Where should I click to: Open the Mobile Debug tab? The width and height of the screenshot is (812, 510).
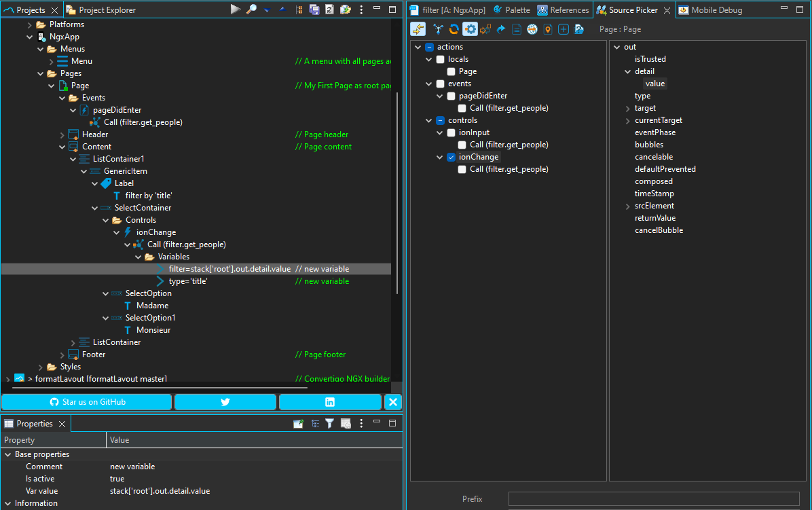(x=716, y=10)
